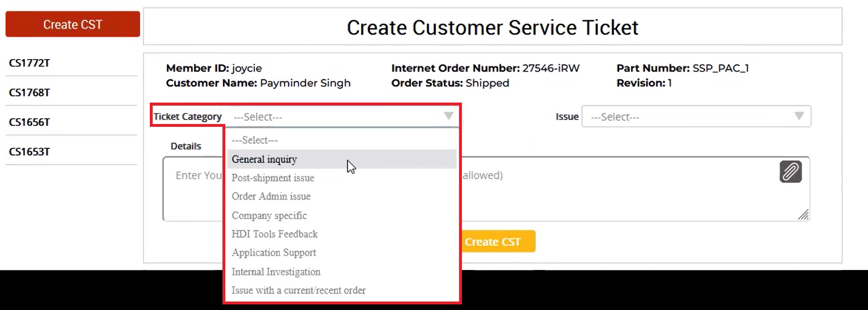Image resolution: width=868 pixels, height=310 pixels.
Task: Select General inquiry category
Action: (342, 159)
